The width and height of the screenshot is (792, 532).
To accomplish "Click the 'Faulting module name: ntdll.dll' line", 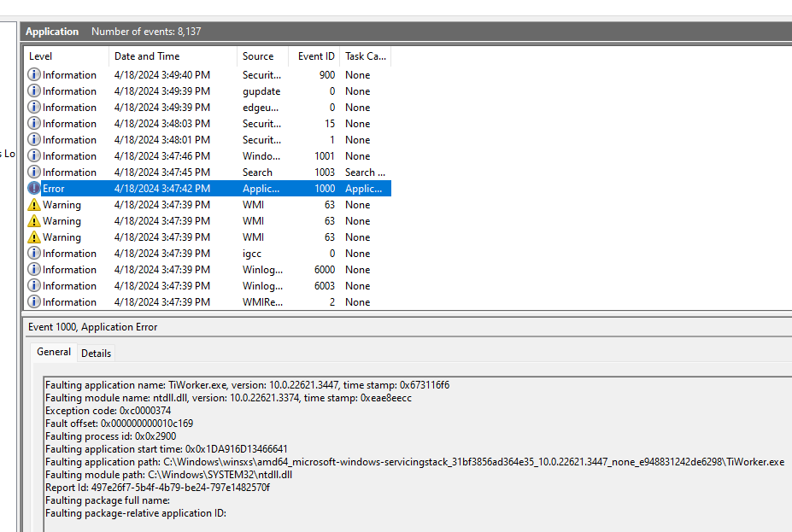I will pyautogui.click(x=228, y=398).
